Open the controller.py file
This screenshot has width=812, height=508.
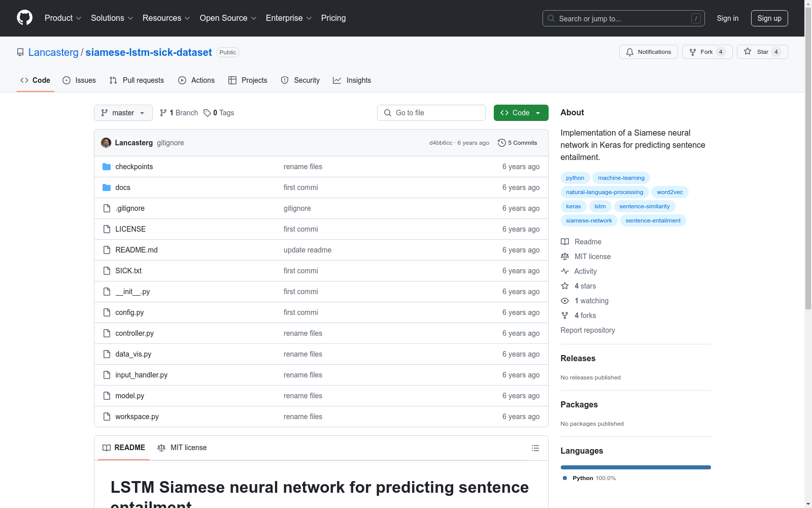click(134, 333)
